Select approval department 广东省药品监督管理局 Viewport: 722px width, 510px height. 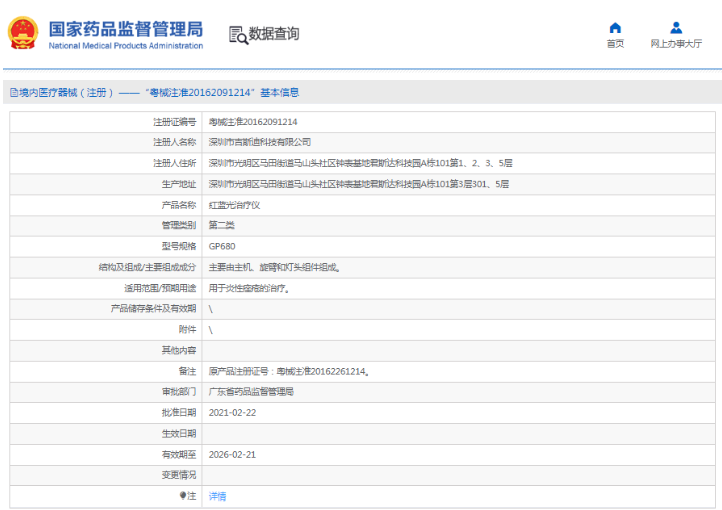pos(251,392)
